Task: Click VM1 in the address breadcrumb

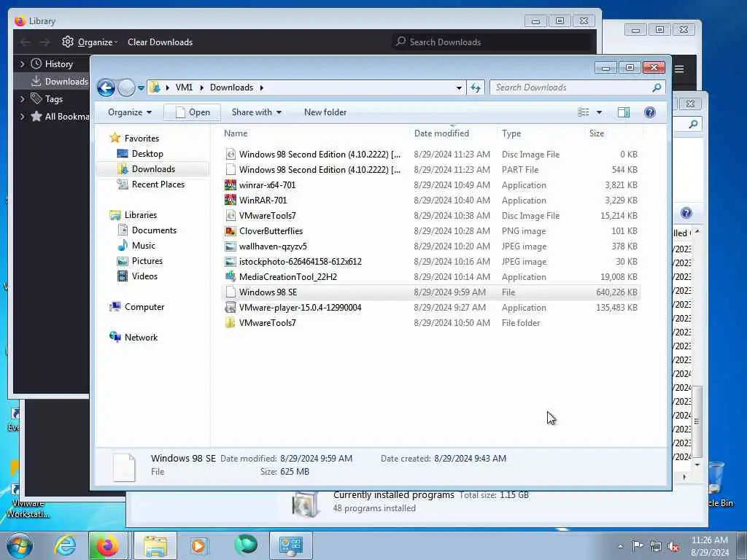Action: coord(184,87)
